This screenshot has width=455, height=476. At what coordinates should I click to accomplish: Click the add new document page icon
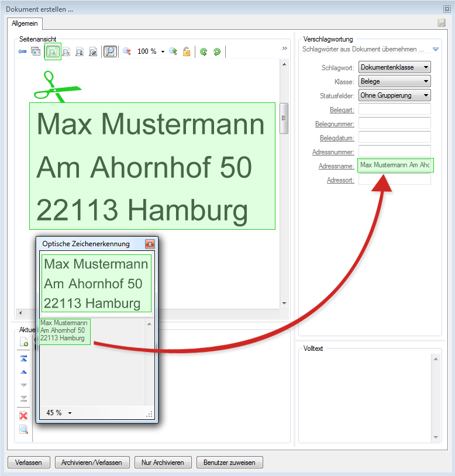(x=23, y=342)
